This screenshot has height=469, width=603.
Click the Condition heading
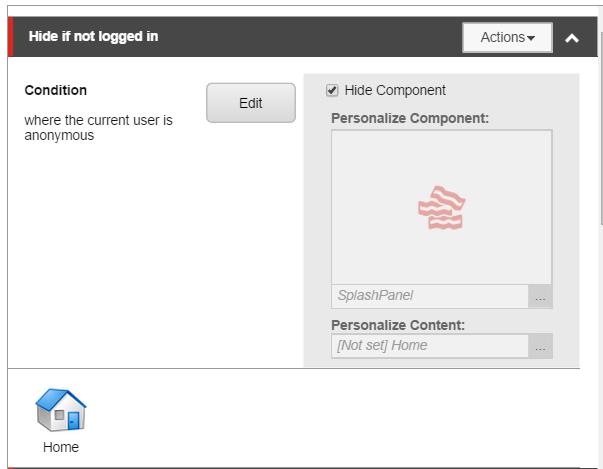point(56,90)
